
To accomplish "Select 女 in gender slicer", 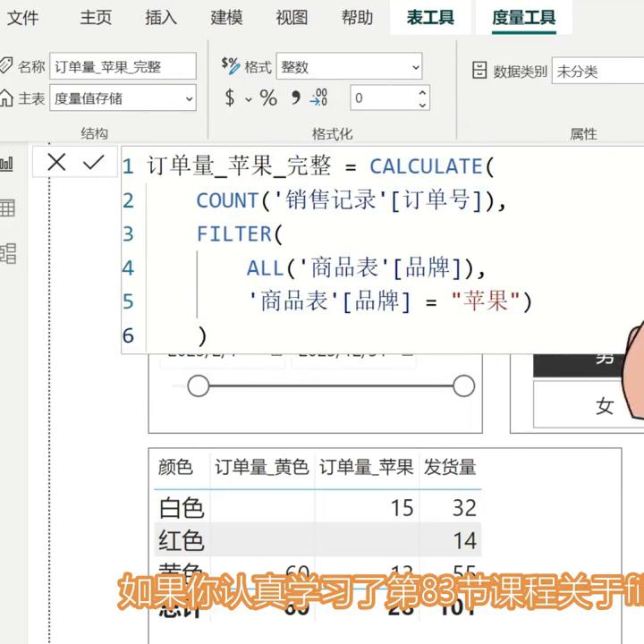I will pos(604,405).
